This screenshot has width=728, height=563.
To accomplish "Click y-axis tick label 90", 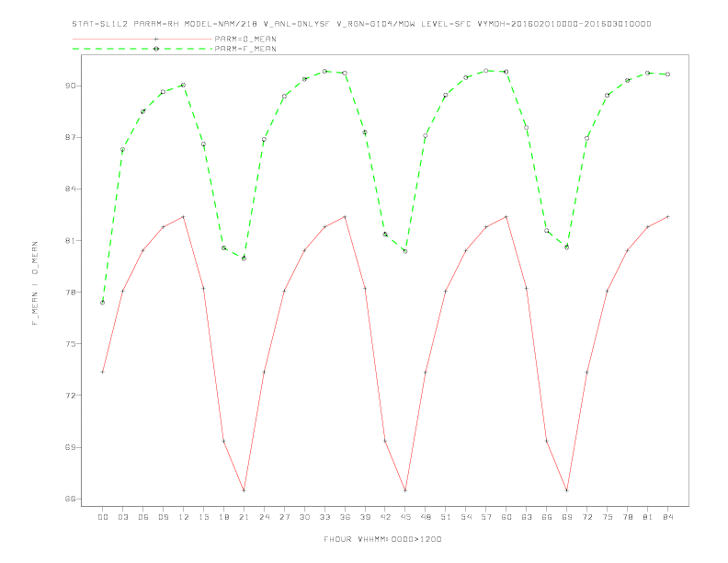I will [70, 86].
